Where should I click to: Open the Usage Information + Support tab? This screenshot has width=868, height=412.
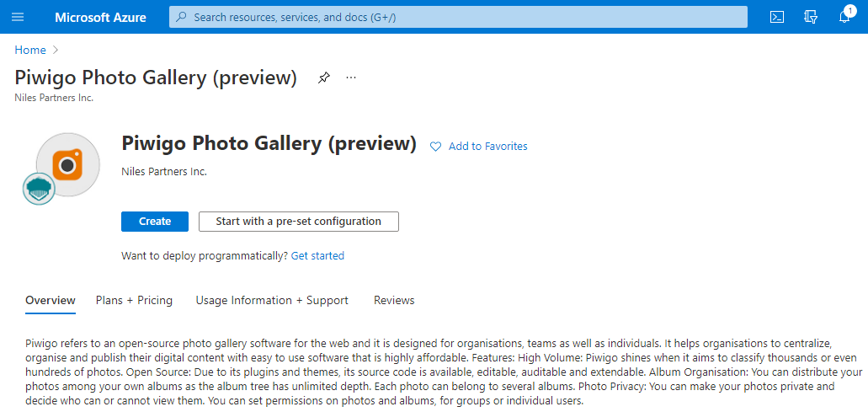click(x=272, y=300)
